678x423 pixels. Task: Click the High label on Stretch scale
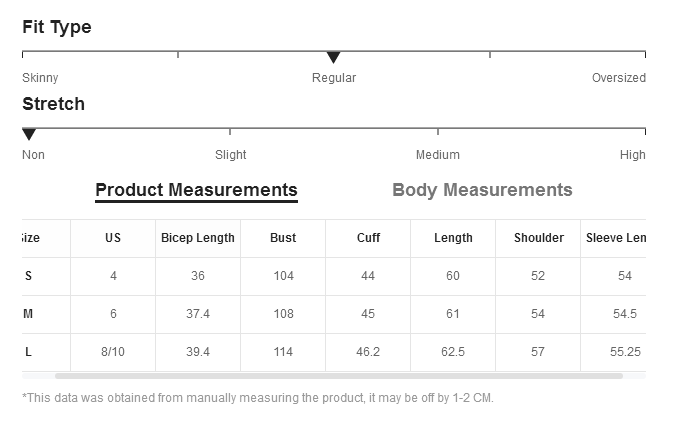(633, 155)
